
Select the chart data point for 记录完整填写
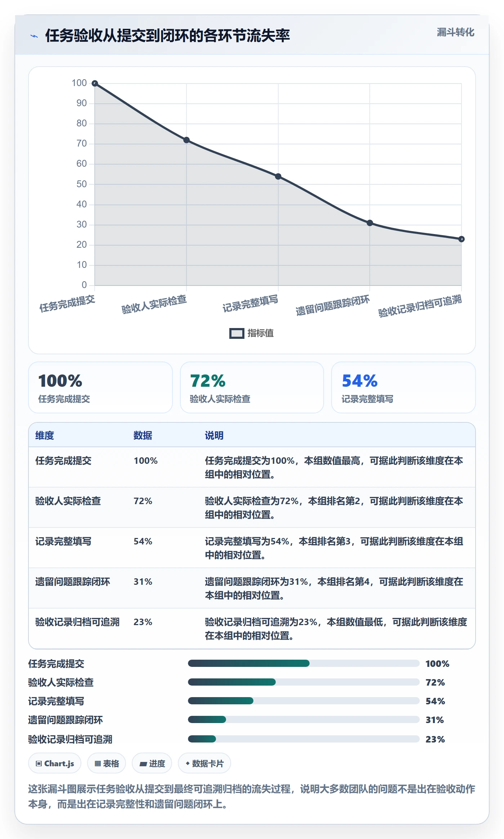click(278, 176)
